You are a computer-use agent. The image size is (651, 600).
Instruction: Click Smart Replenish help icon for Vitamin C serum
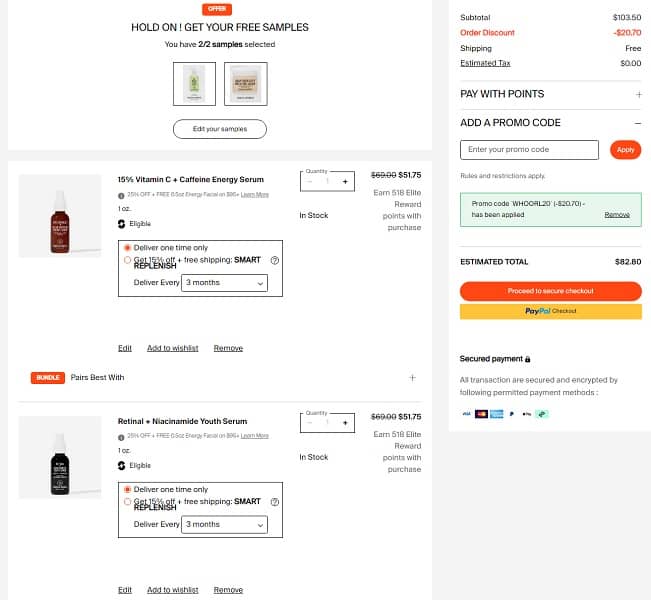click(274, 260)
